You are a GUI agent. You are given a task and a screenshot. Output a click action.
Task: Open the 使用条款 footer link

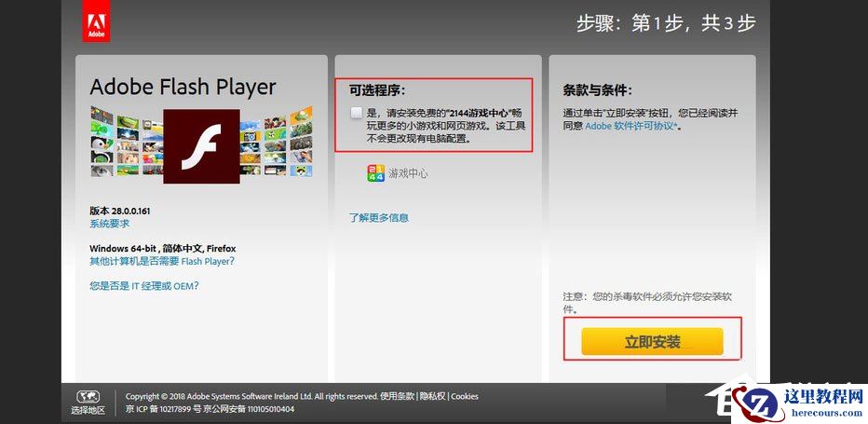click(x=397, y=396)
